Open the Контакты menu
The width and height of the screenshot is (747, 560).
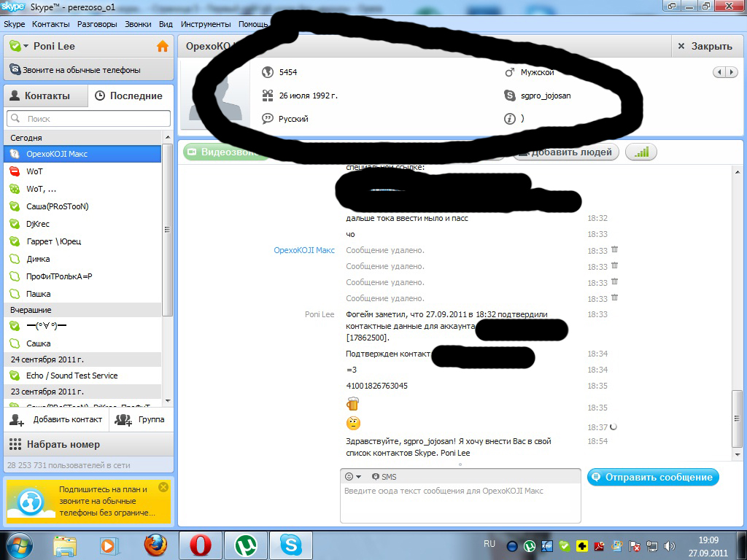pos(51,24)
